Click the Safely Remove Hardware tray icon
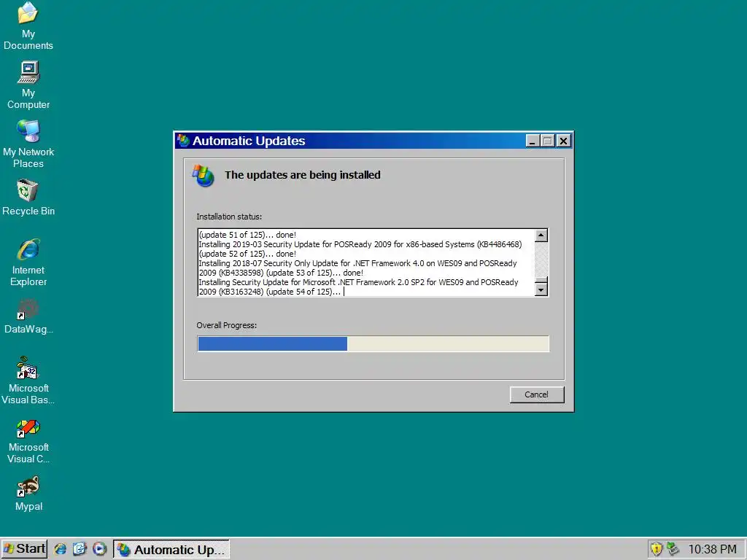This screenshot has width=747, height=560. click(672, 549)
